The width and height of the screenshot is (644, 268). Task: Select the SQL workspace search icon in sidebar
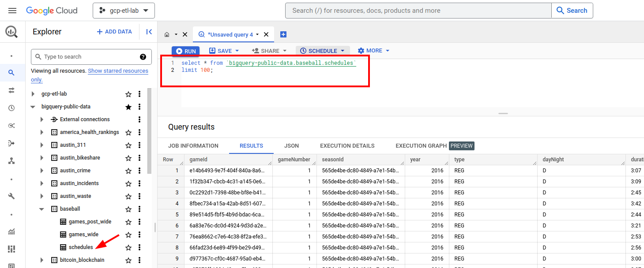point(11,73)
